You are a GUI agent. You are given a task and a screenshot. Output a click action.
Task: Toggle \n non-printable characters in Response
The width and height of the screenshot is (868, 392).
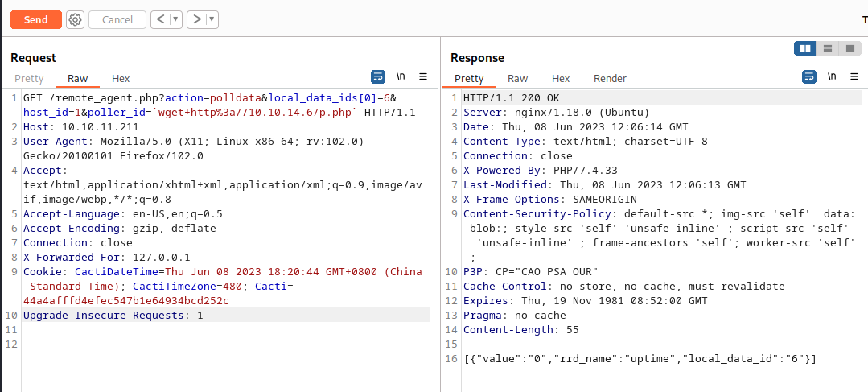pos(832,76)
